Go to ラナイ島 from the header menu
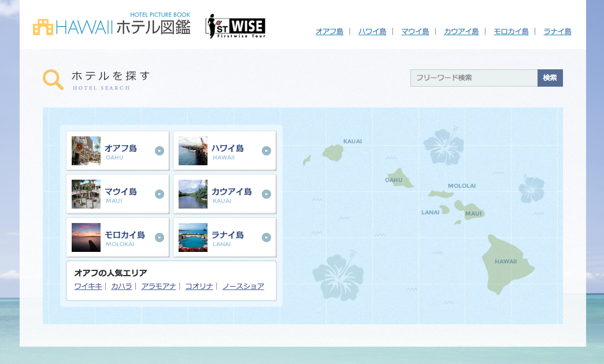604x364 pixels. pos(557,32)
